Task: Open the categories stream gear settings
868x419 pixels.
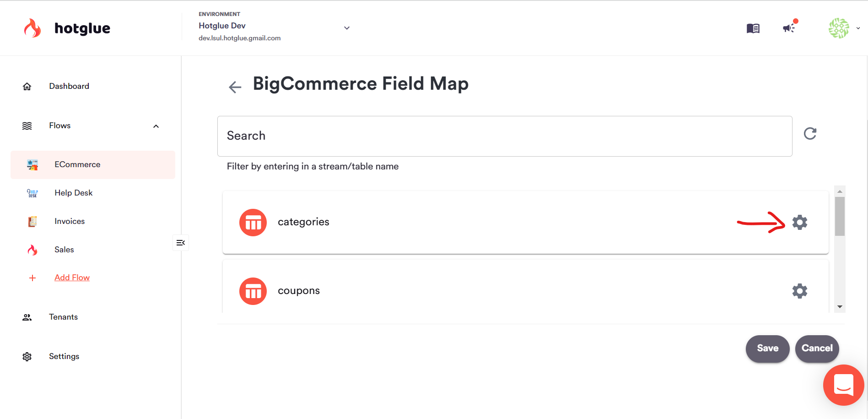Action: 800,222
